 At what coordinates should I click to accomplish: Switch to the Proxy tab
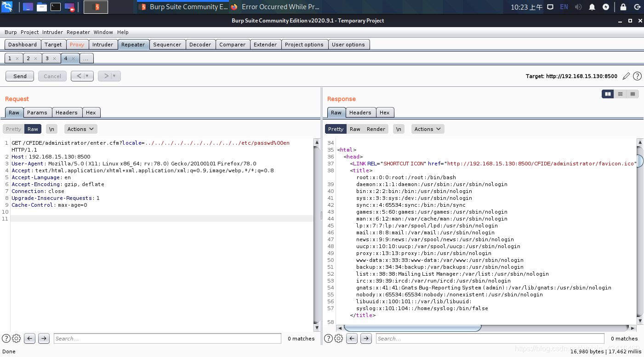click(x=77, y=45)
